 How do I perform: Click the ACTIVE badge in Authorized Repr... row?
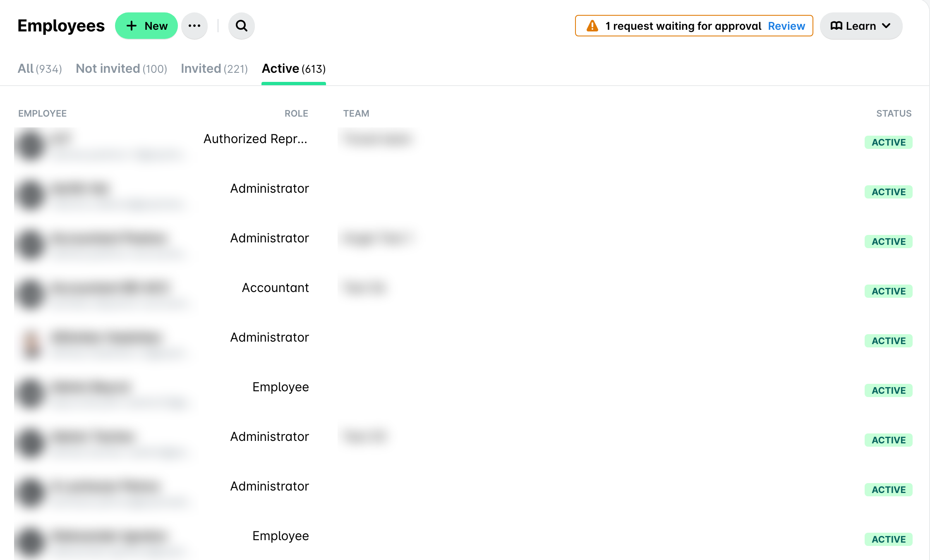coord(889,142)
